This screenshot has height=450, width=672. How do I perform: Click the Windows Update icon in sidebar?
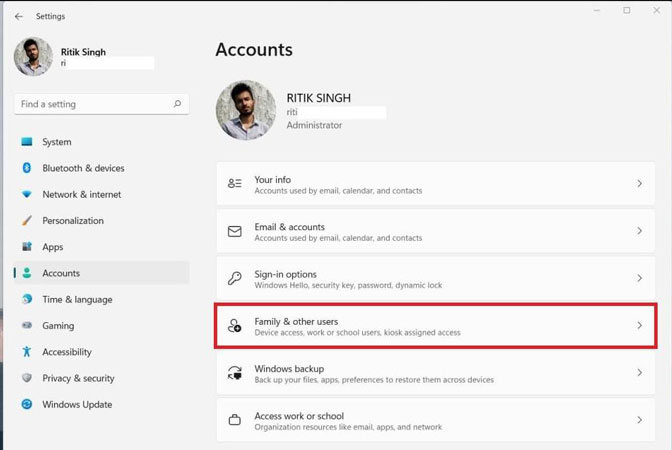[27, 405]
